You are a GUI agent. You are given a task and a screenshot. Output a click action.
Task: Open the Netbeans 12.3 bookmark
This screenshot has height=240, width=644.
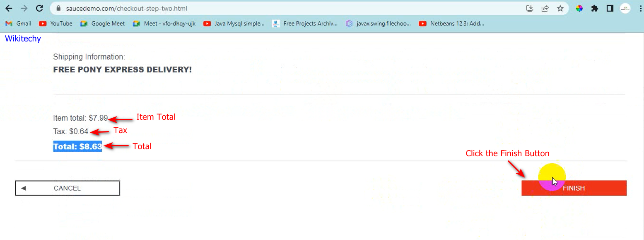[451, 24]
